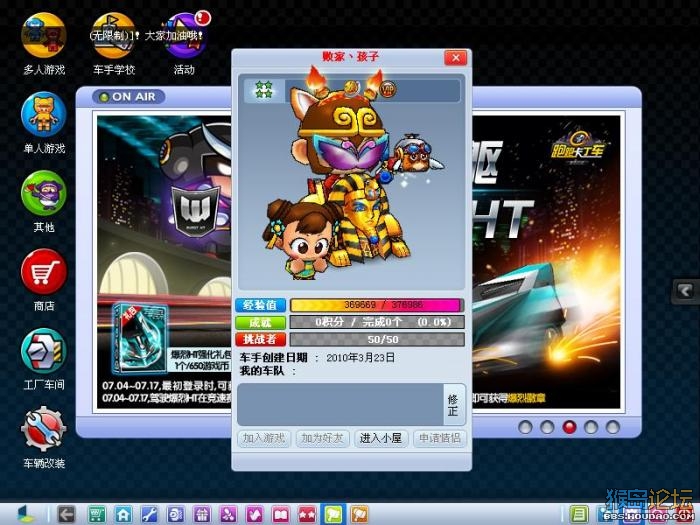Select the second banner page dot
The height and width of the screenshot is (525, 700).
pos(547,427)
